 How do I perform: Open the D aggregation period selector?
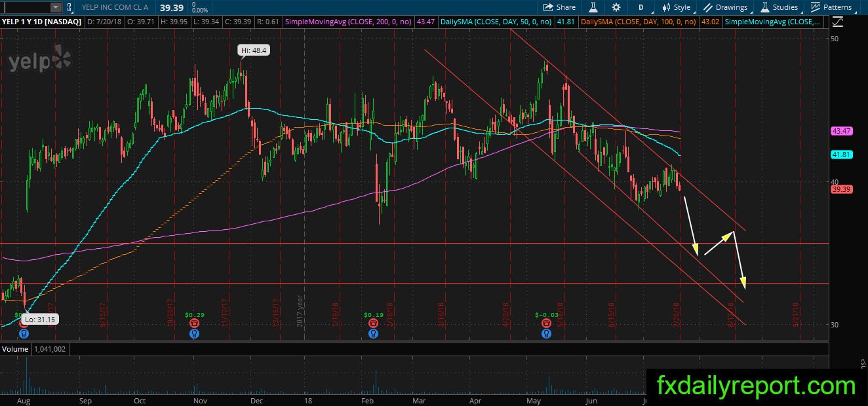(x=641, y=7)
